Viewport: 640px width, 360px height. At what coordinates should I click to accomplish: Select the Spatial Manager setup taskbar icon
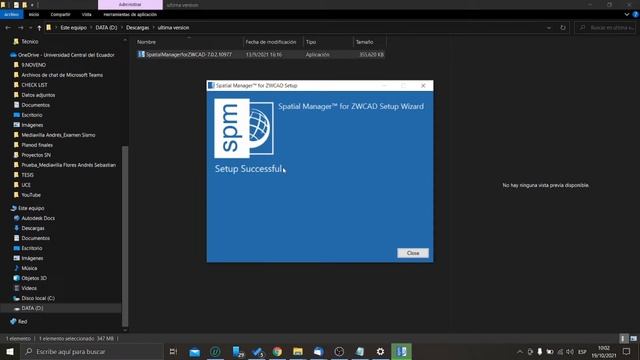click(x=401, y=351)
